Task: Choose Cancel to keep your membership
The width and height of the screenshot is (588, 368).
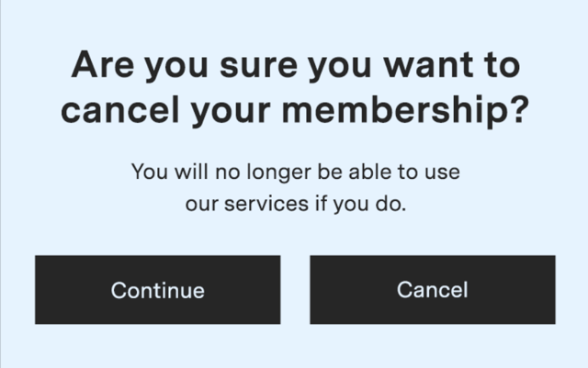Action: click(432, 290)
